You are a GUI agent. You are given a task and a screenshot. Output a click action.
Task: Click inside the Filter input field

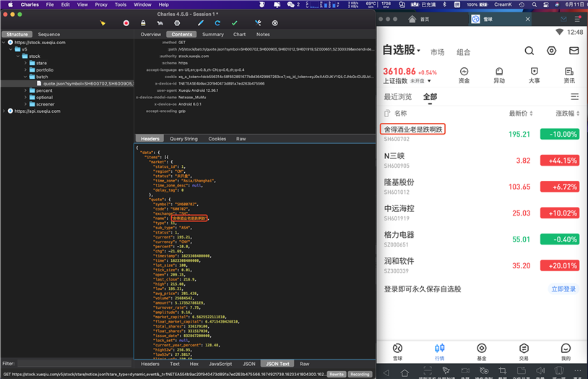click(74, 363)
